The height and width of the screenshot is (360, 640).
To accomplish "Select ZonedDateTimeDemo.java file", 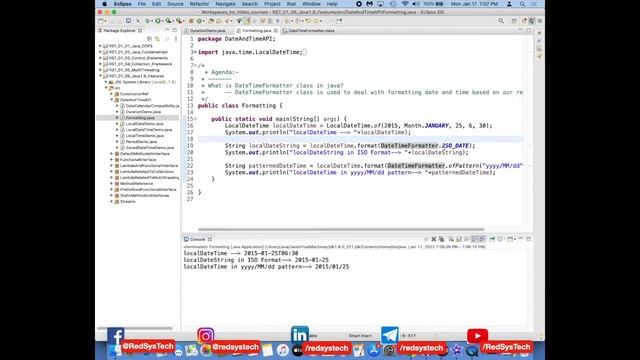I will pyautogui.click(x=149, y=148).
